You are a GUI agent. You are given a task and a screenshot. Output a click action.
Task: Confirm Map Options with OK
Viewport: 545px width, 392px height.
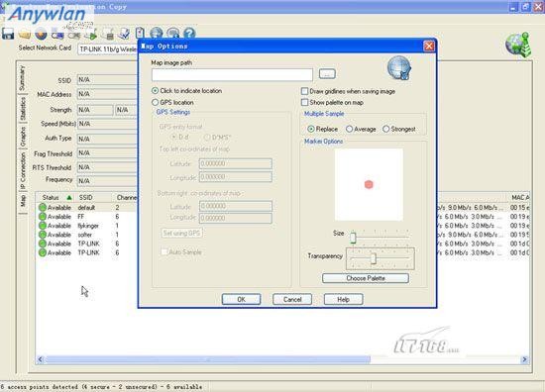pos(241,299)
